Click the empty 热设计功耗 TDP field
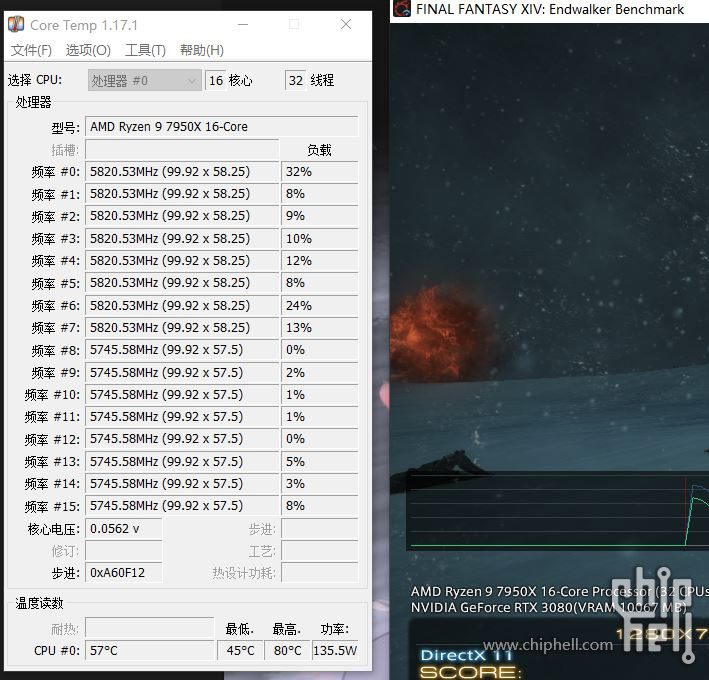The width and height of the screenshot is (709, 680). pyautogui.click(x=320, y=573)
